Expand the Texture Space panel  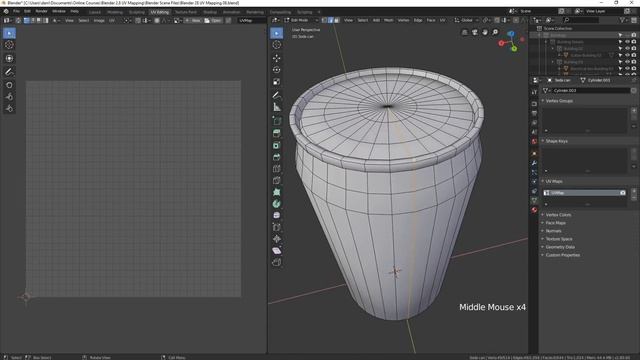(x=559, y=239)
